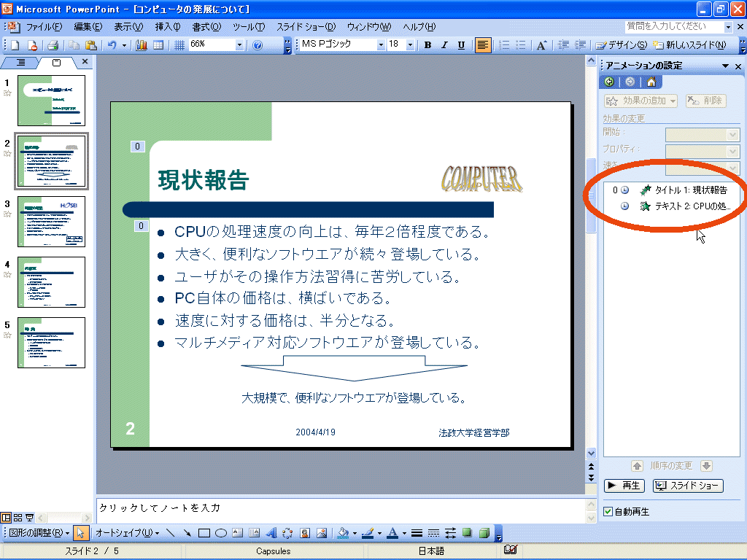Select the Line drawing tool
Viewport: 747px width, 560px height.
pos(170,533)
